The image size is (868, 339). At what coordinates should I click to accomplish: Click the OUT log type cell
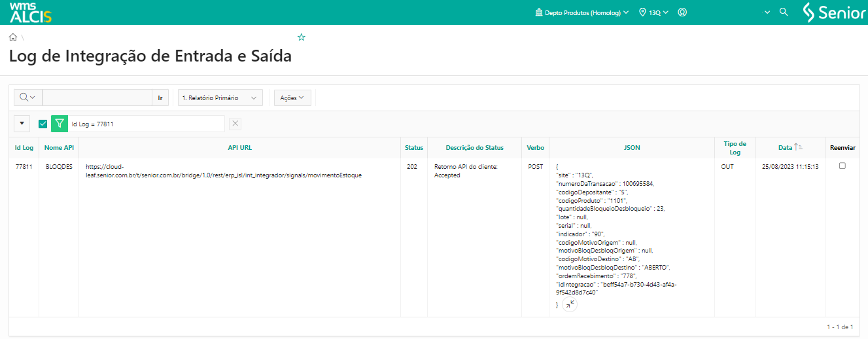pyautogui.click(x=727, y=167)
